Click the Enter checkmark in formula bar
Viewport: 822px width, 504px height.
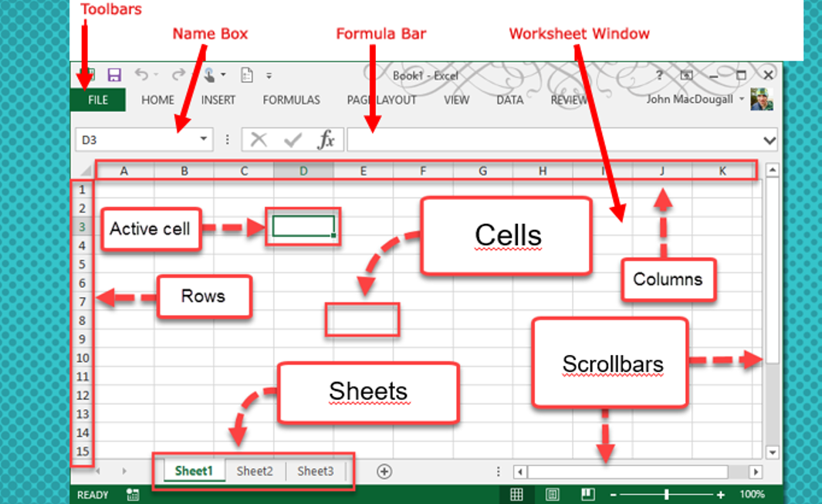(293, 140)
